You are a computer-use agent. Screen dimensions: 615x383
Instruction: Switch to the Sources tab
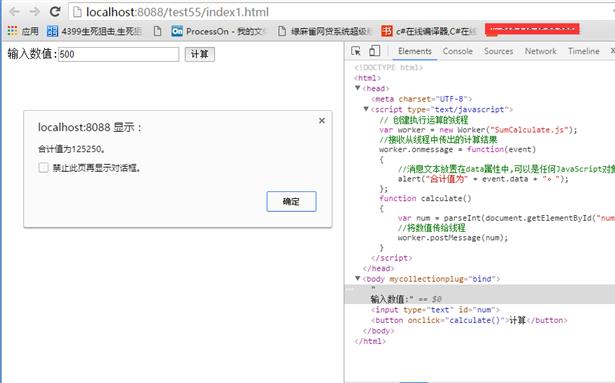click(498, 51)
